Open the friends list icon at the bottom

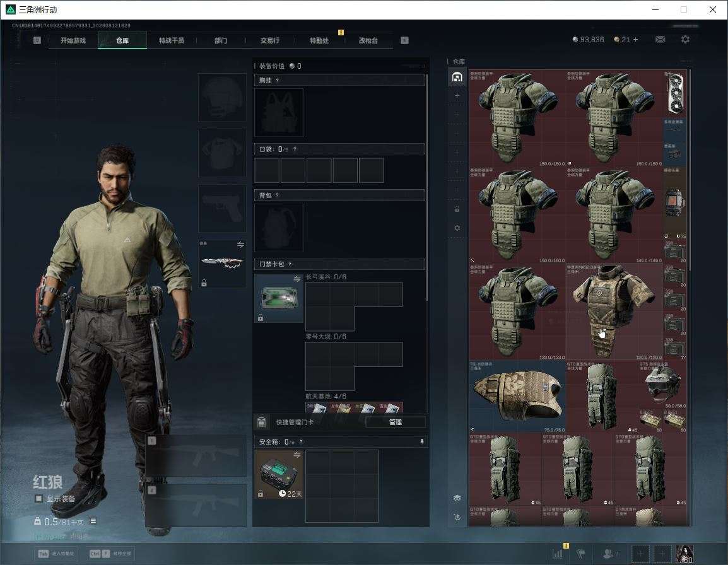(610, 554)
